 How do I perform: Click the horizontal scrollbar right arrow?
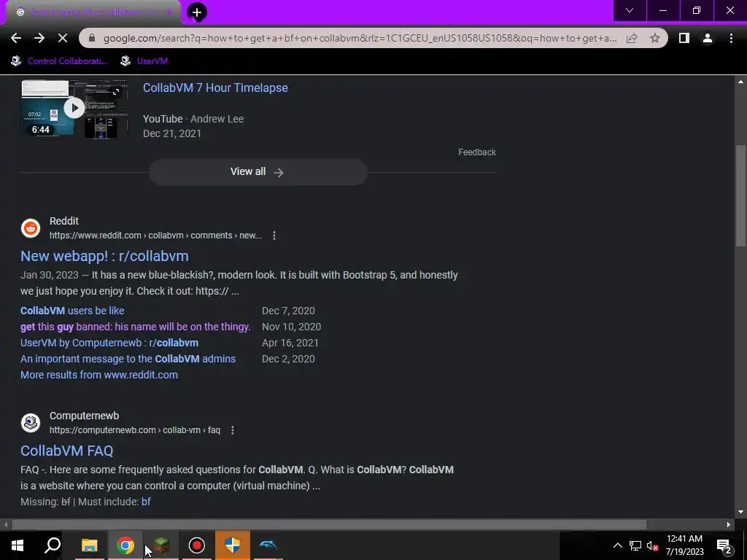[x=729, y=524]
